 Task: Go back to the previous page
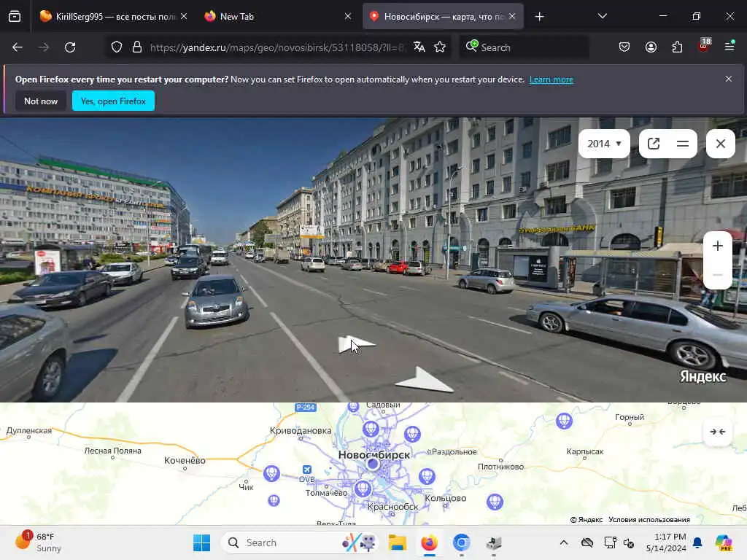[x=18, y=47]
